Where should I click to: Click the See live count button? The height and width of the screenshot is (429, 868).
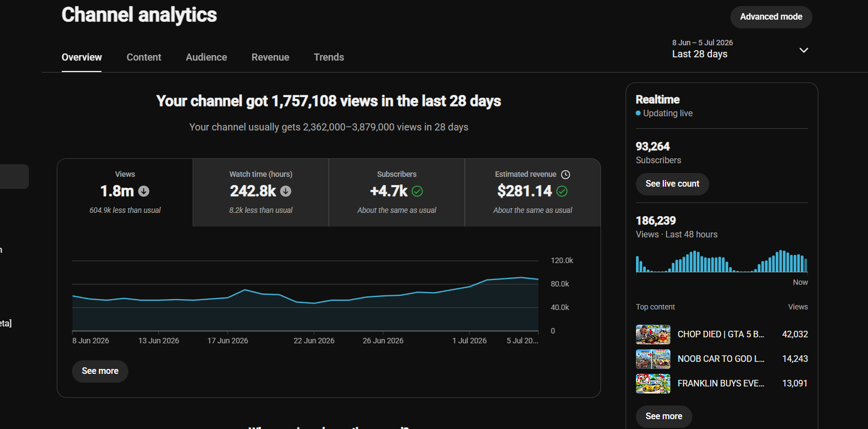[x=672, y=184]
